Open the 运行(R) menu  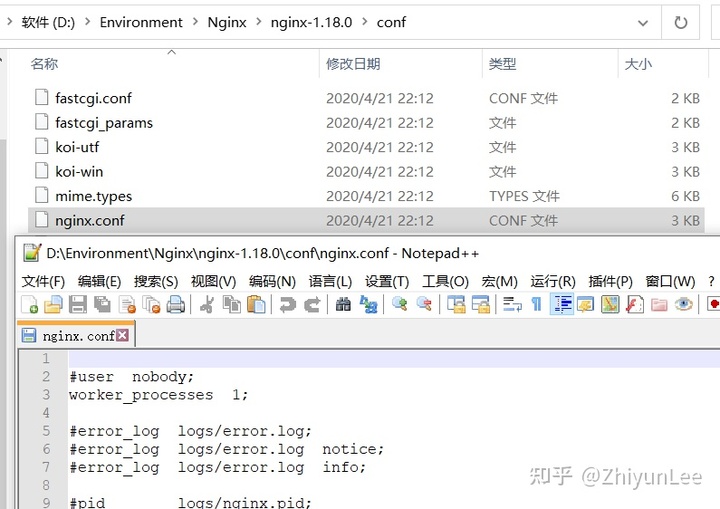pos(553,281)
